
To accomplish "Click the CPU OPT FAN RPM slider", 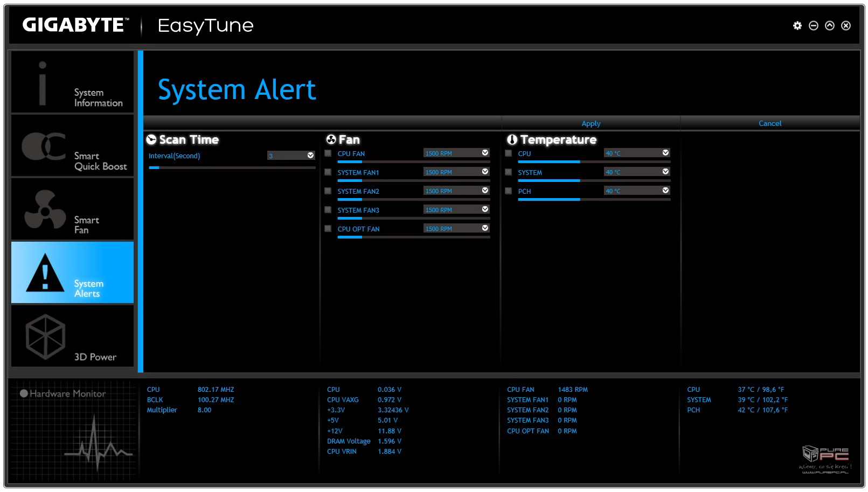I will point(414,237).
